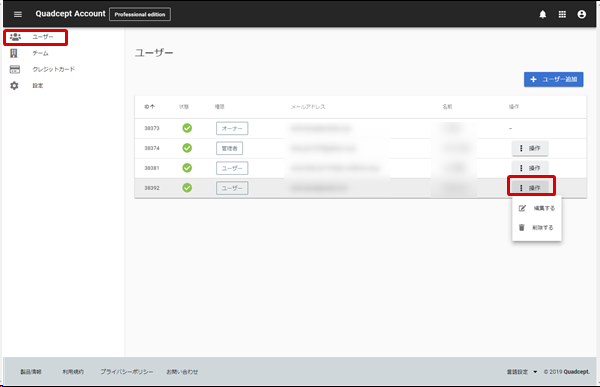The height and width of the screenshot is (387, 600).
Task: Expand the 言語設定 language dropdown
Action: click(522, 372)
